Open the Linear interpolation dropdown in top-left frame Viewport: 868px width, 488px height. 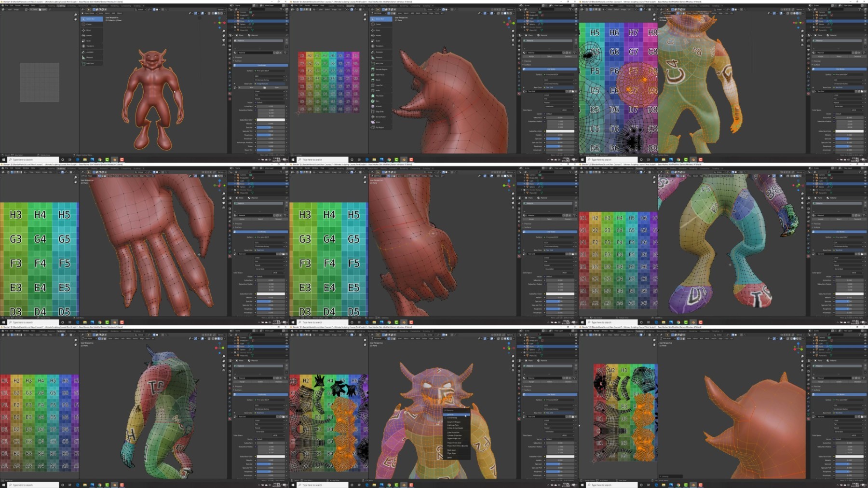(270, 91)
